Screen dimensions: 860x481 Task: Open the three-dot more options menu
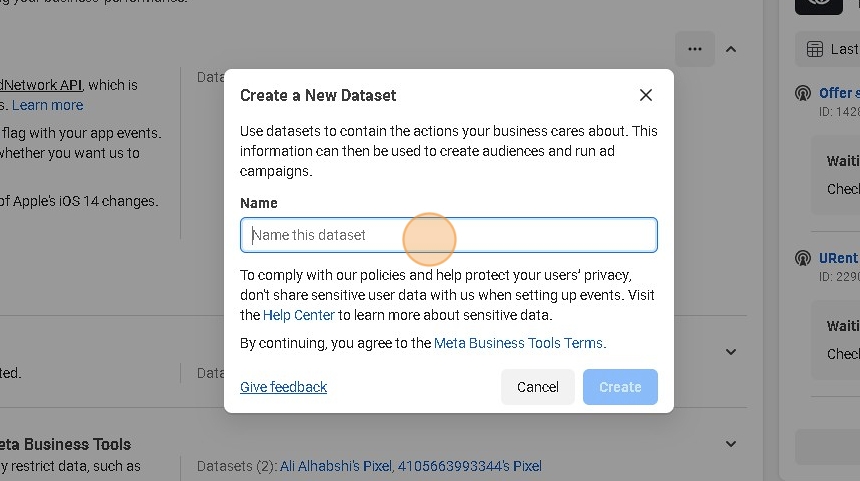coord(695,49)
